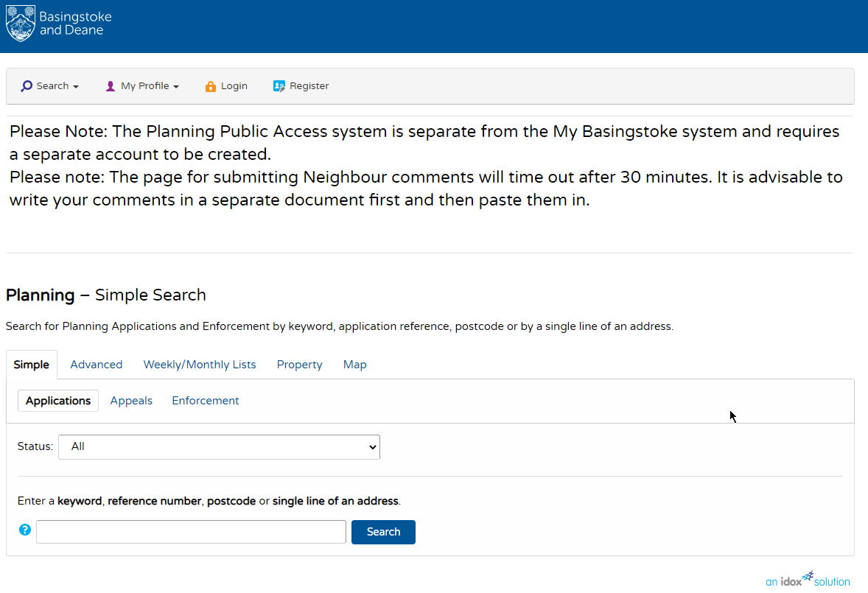Viewport: 868px width, 593px height.
Task: Switch to the Advanced search tab
Action: [x=97, y=365]
